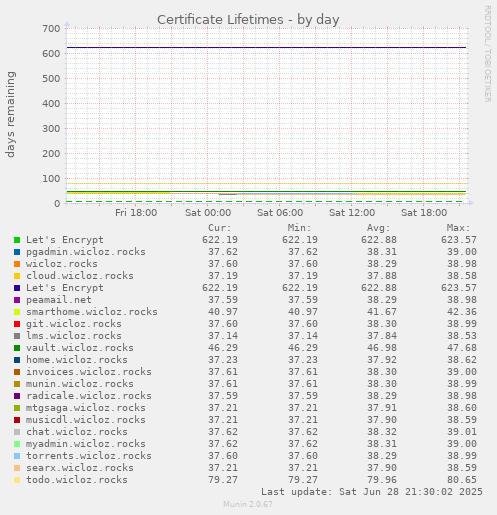Click the peamail.net legend label

[59, 300]
